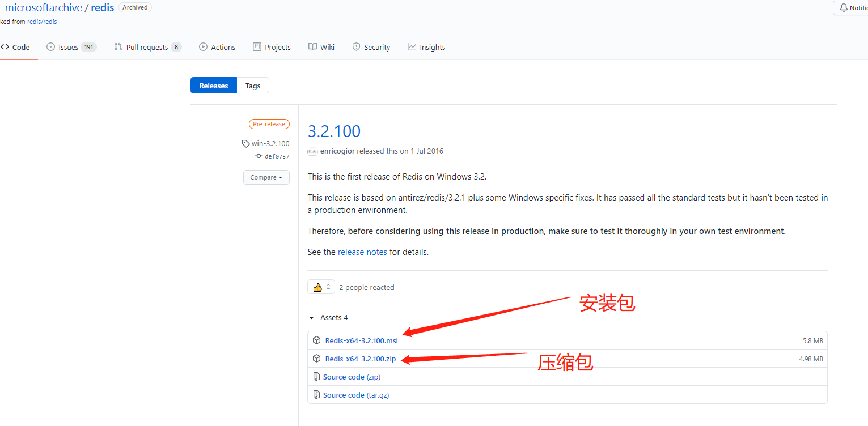
Task: Open the 3.2.100 release title
Action: [334, 131]
